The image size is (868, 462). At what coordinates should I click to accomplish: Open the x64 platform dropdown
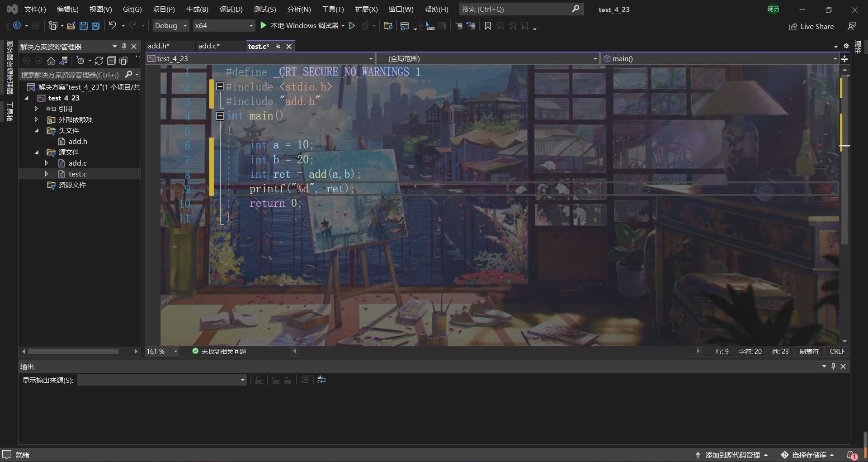coord(224,26)
